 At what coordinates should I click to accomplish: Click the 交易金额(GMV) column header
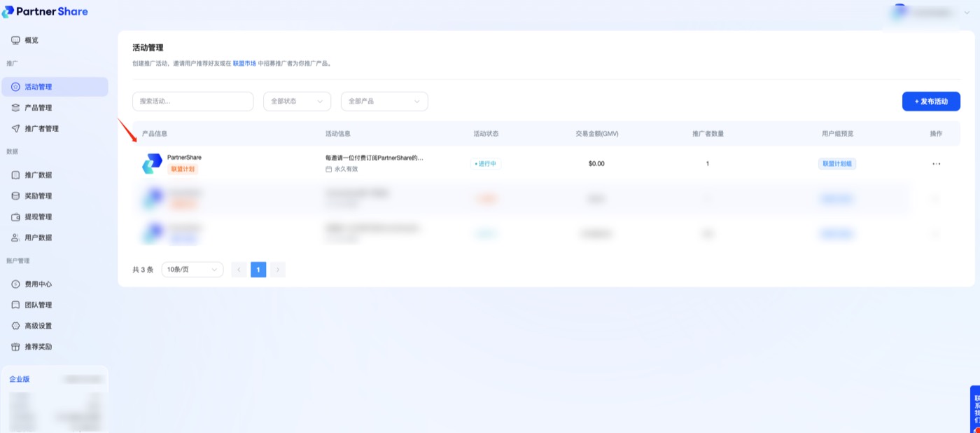point(597,134)
